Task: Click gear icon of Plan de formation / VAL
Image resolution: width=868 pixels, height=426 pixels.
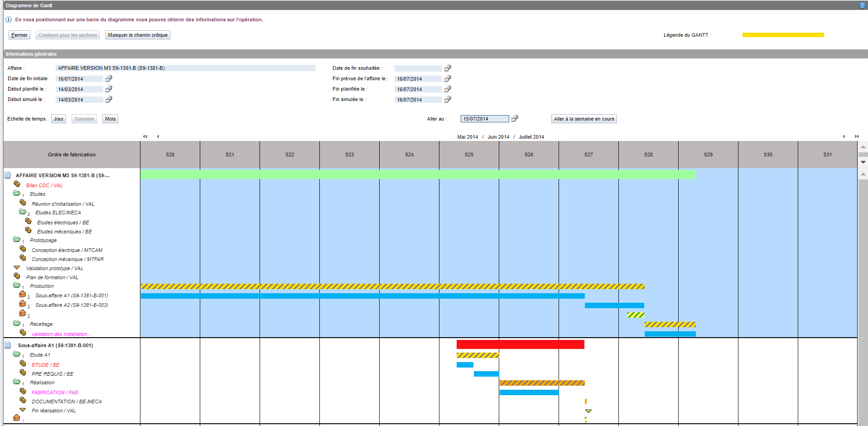Action: coord(17,276)
